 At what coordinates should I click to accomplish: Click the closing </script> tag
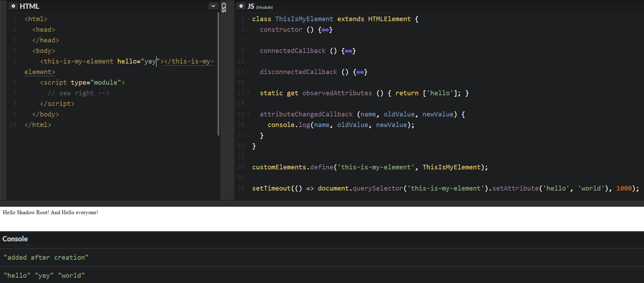57,104
